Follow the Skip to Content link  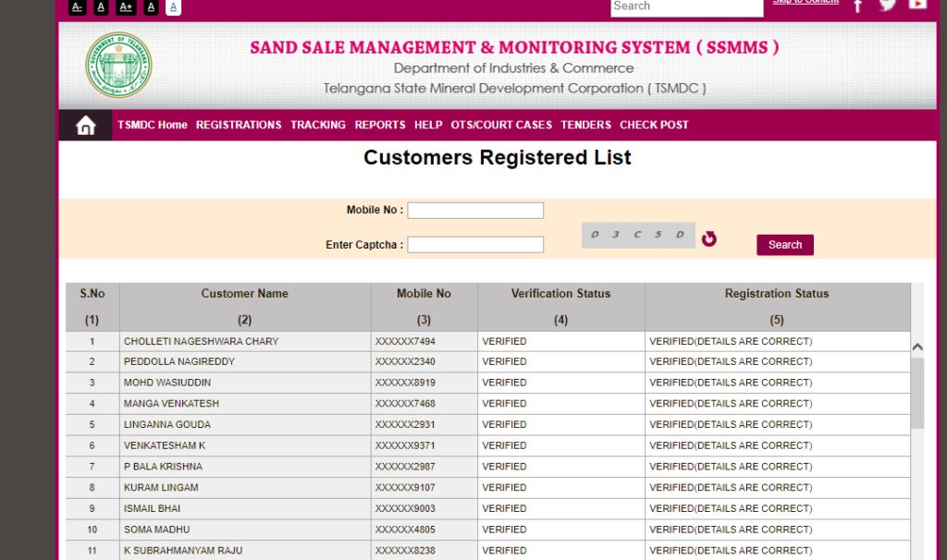point(806,2)
